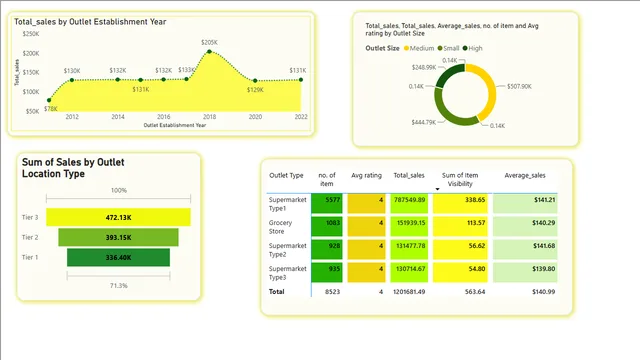Click the $78K data point on line chart
Screen dimensions: 640x360
[49, 100]
